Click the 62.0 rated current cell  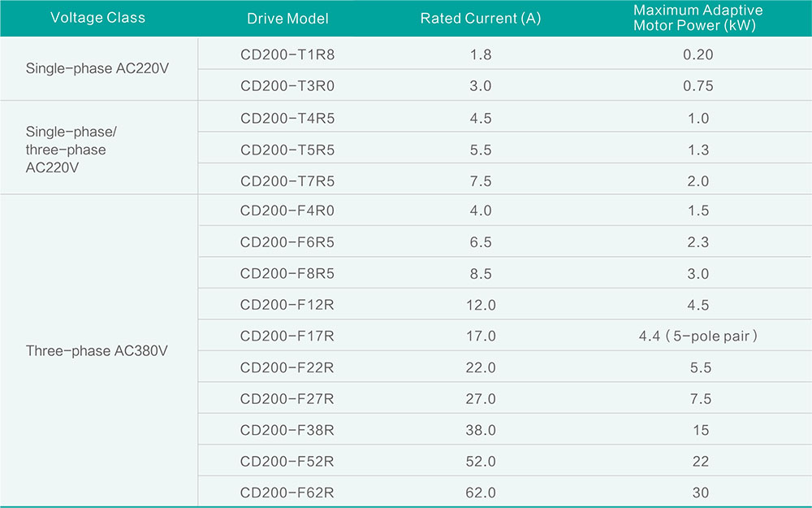[x=481, y=493]
